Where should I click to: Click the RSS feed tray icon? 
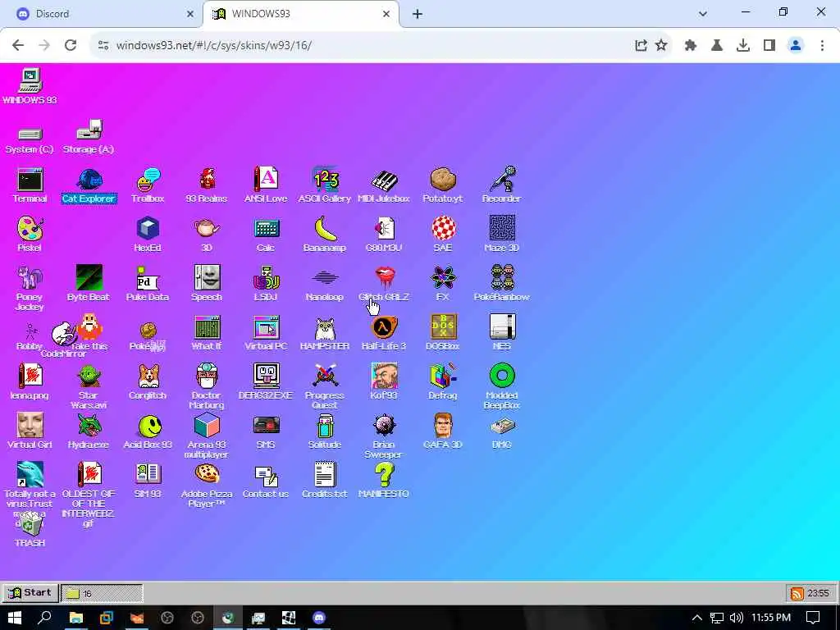(797, 594)
